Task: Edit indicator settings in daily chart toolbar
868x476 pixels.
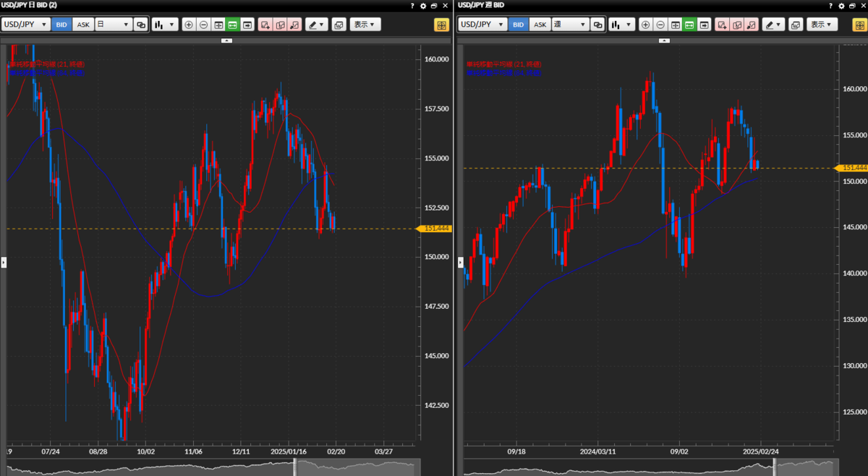Action: [280, 25]
